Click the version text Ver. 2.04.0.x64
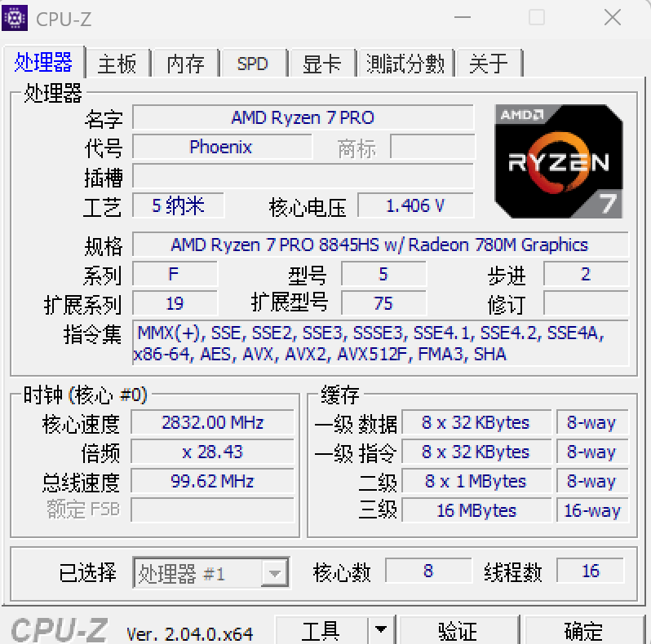The width and height of the screenshot is (651, 644). point(190,633)
